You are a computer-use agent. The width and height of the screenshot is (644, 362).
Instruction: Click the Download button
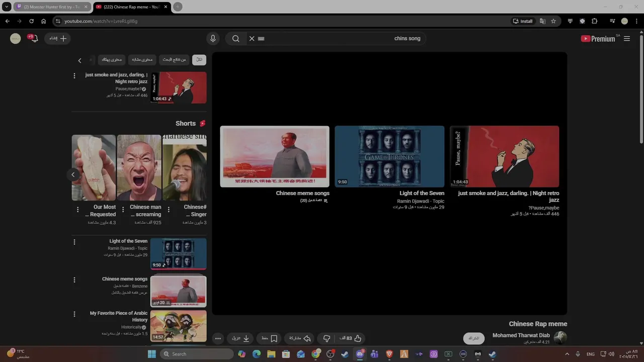coord(240,338)
